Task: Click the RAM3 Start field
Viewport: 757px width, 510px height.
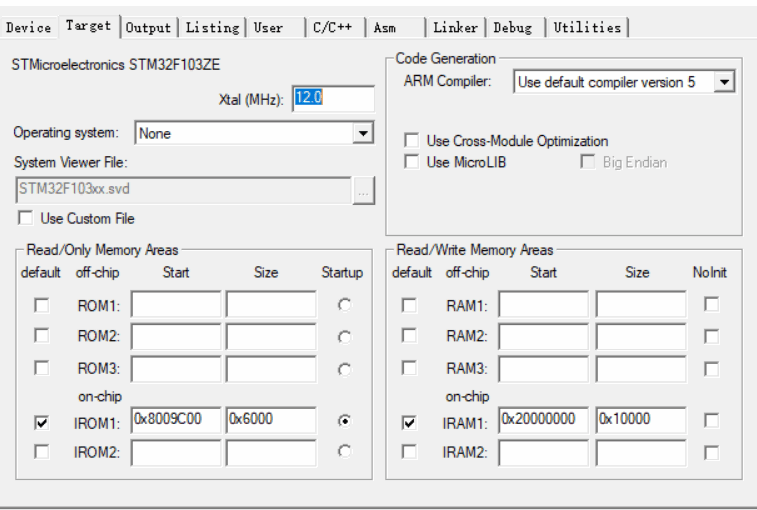Action: click(x=544, y=369)
